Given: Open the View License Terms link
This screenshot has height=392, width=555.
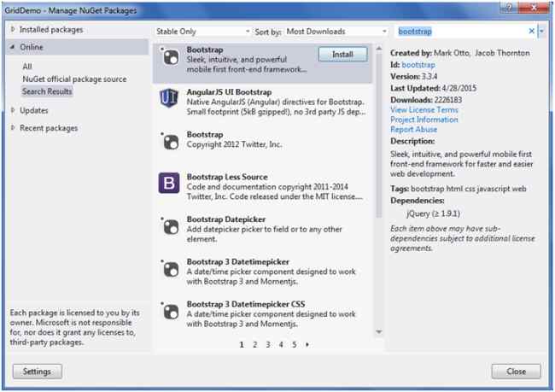Looking at the screenshot, I should [x=424, y=110].
